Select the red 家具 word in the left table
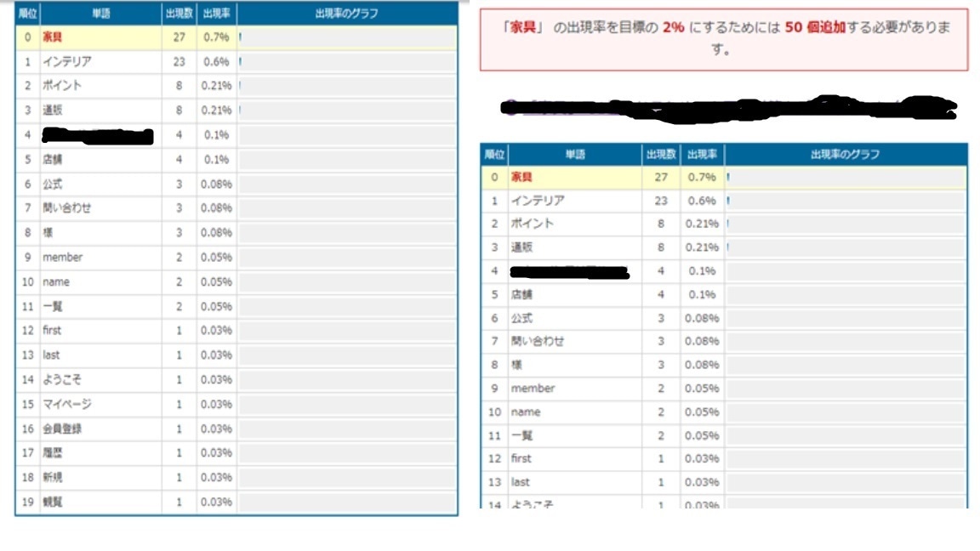The width and height of the screenshot is (980, 551). coord(52,37)
